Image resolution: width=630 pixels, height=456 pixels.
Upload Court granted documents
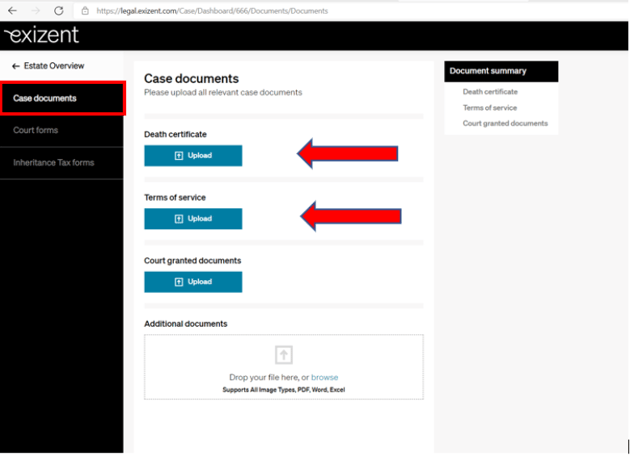[193, 282]
